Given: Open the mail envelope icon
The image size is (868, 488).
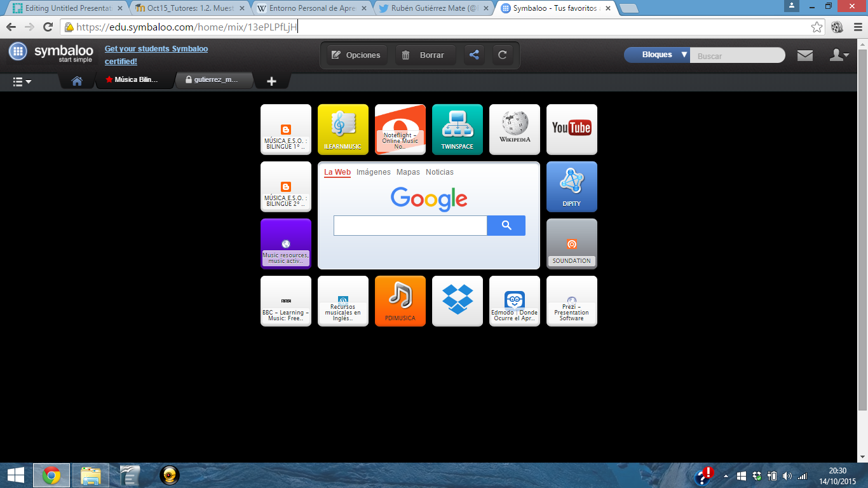Looking at the screenshot, I should 804,55.
